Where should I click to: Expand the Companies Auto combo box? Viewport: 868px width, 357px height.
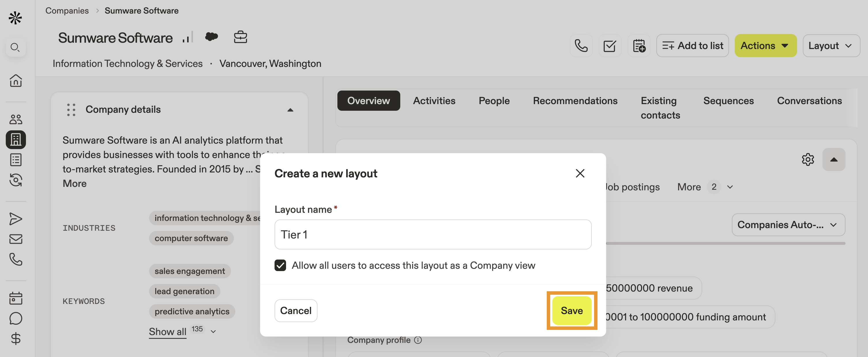[x=788, y=225]
